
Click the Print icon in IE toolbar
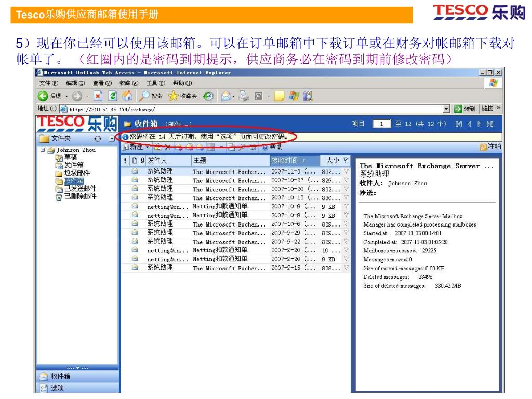pyautogui.click(x=244, y=96)
